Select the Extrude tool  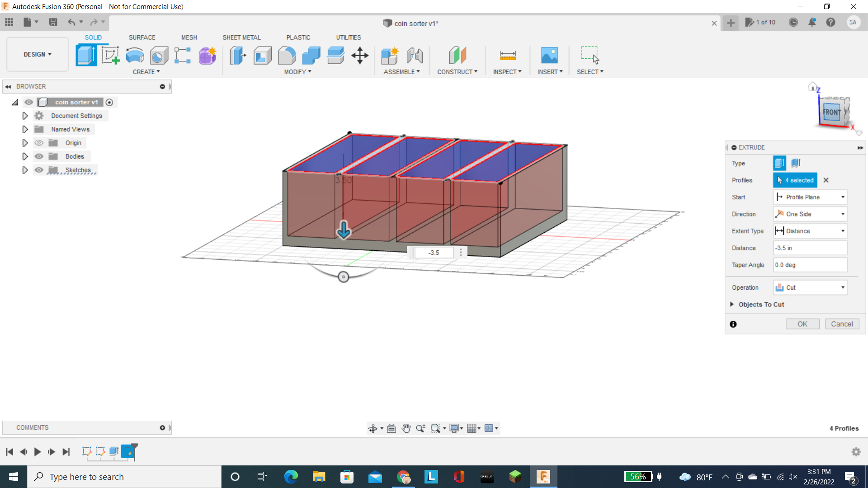pos(85,55)
